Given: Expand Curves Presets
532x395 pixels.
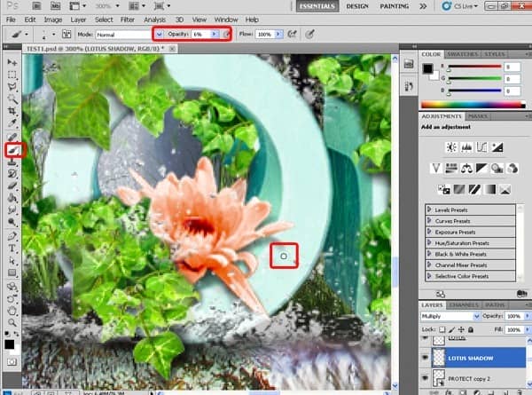Looking at the screenshot, I should pyautogui.click(x=429, y=221).
